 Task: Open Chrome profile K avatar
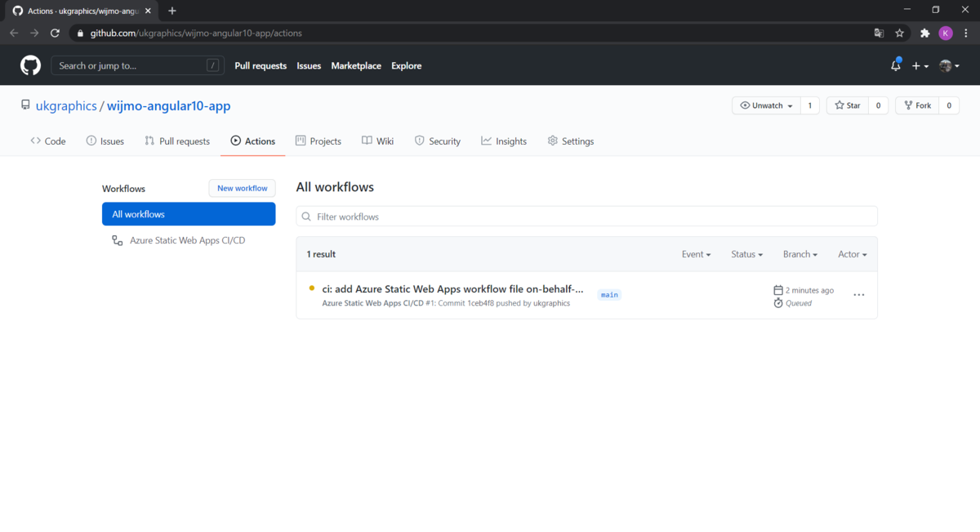pyautogui.click(x=946, y=33)
